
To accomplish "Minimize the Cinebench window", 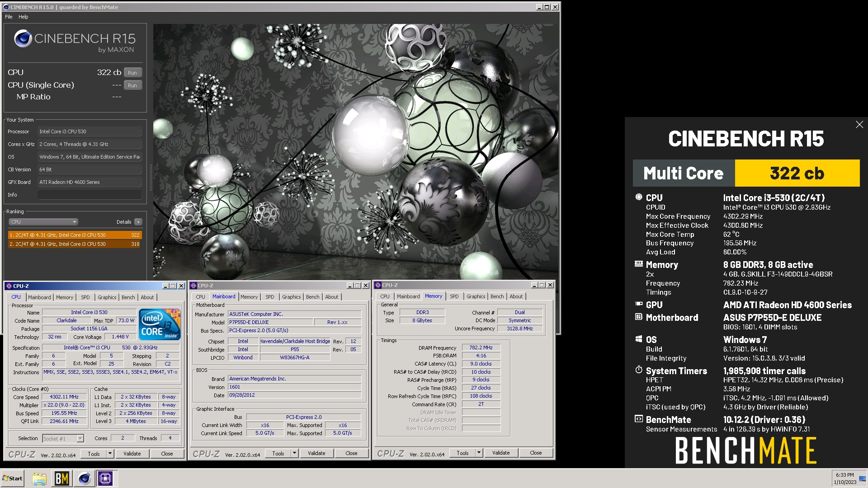I will coord(539,7).
